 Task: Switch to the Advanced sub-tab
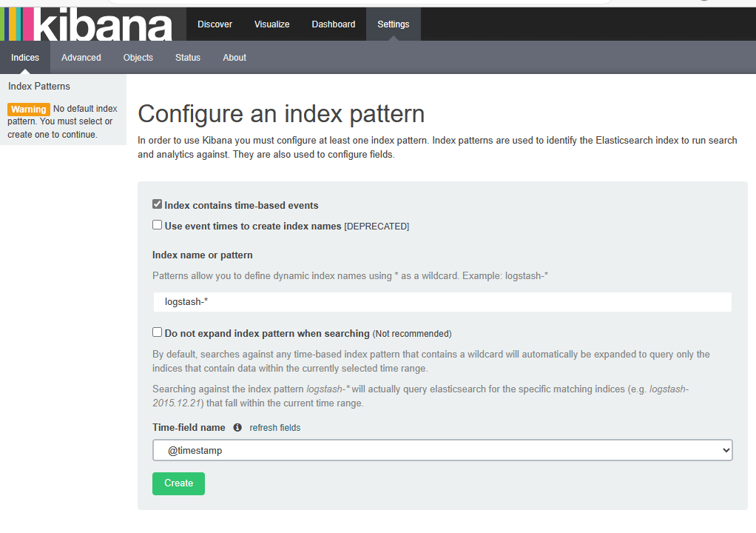(81, 58)
